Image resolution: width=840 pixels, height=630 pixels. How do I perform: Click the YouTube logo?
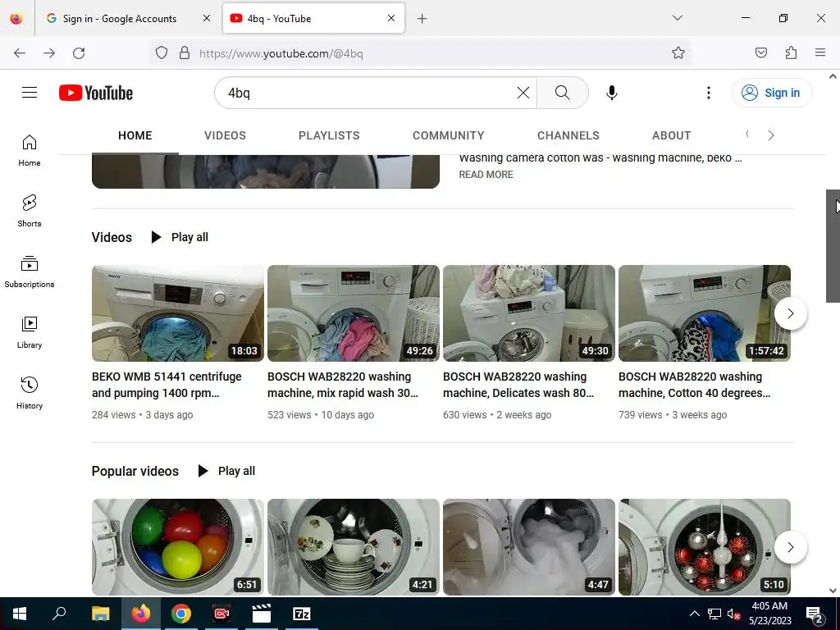tap(96, 93)
